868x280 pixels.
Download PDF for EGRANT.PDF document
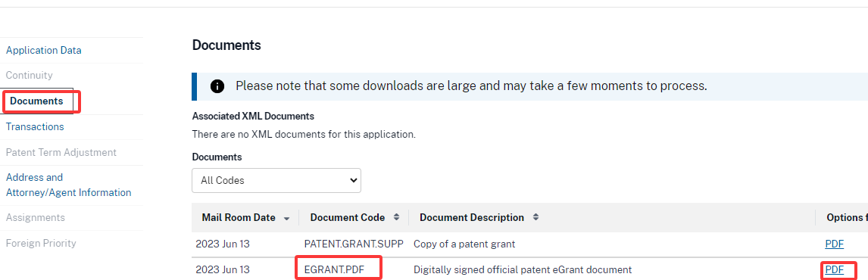834,269
